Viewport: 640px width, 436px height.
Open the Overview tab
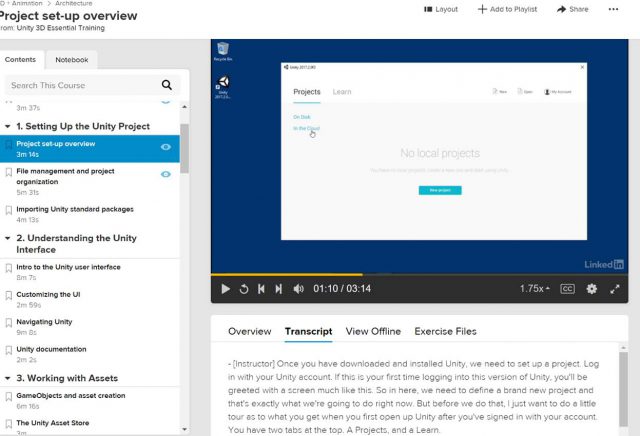pyautogui.click(x=249, y=331)
